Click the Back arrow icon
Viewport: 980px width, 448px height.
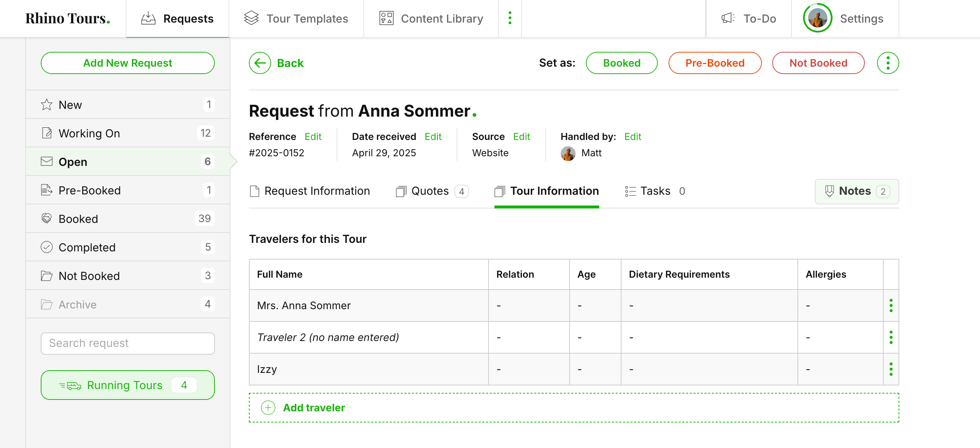260,63
